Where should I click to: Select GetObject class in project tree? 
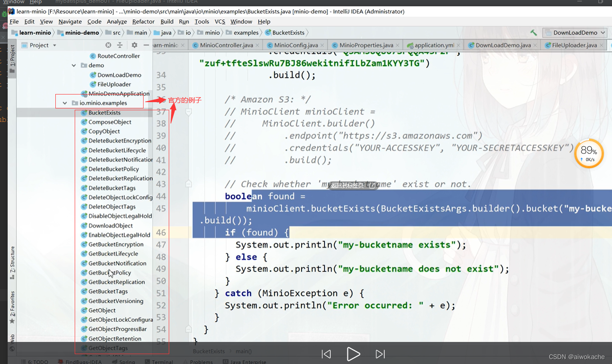[x=102, y=310]
